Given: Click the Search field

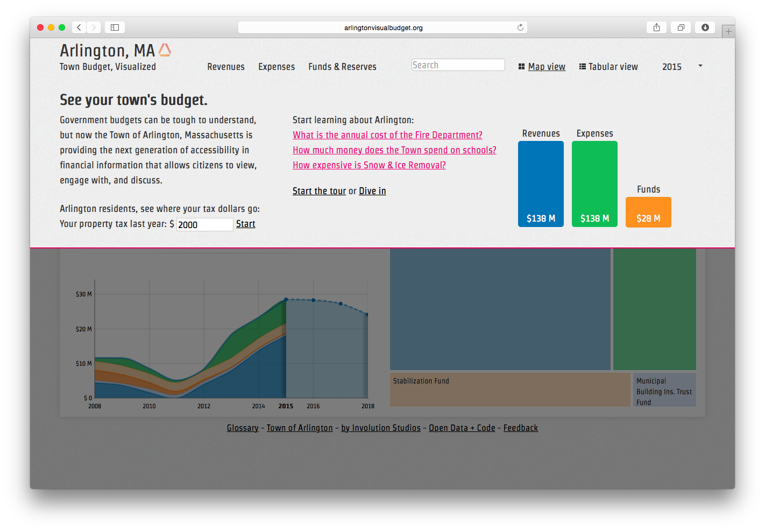Looking at the screenshot, I should point(458,65).
